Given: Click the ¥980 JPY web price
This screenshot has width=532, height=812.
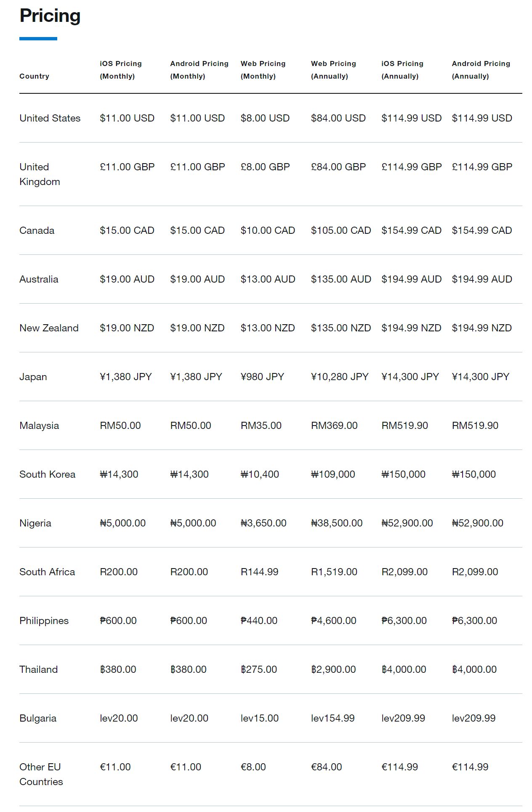Looking at the screenshot, I should coord(263,377).
